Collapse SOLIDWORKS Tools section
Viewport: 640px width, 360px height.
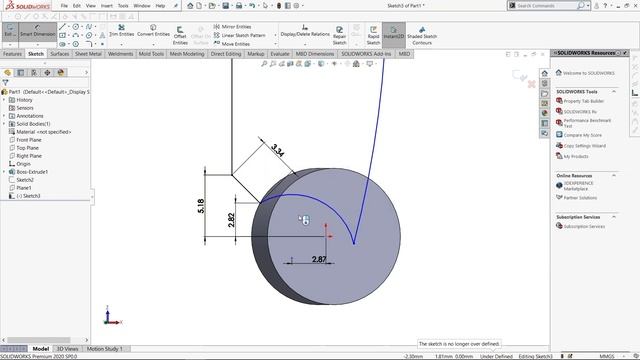tap(613, 91)
